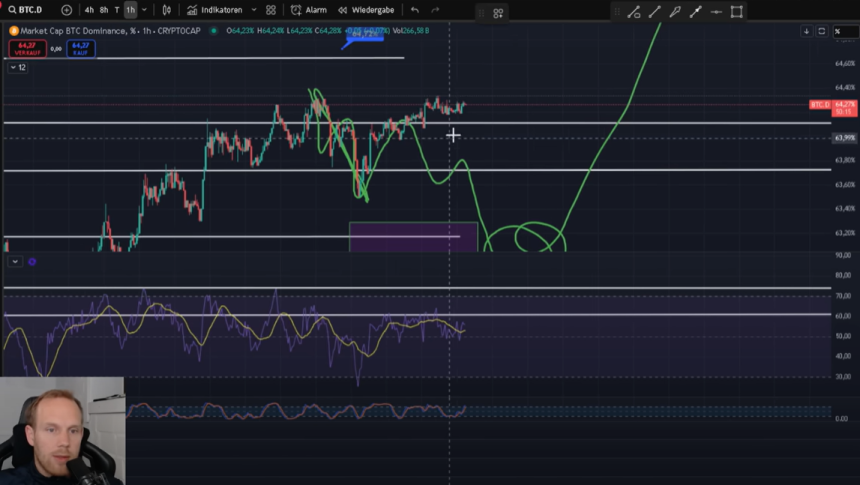Expand the indicator favorites dropdown arrow
860x485 pixels.
[254, 10]
